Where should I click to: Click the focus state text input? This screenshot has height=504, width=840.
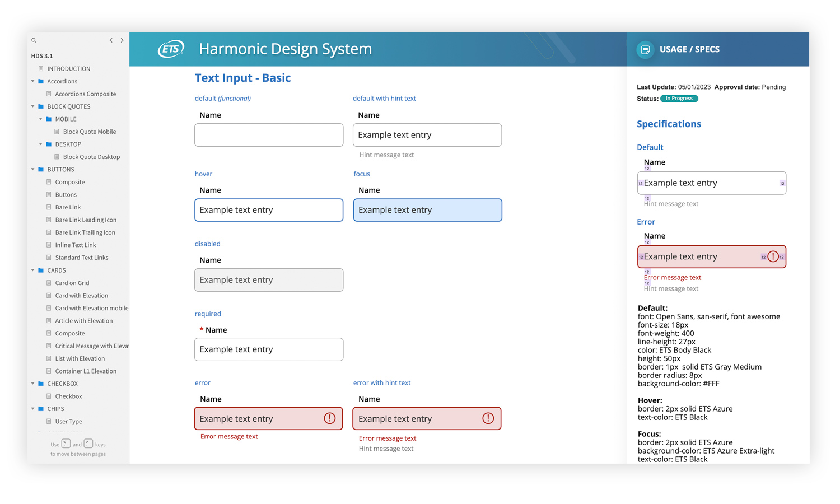(427, 210)
